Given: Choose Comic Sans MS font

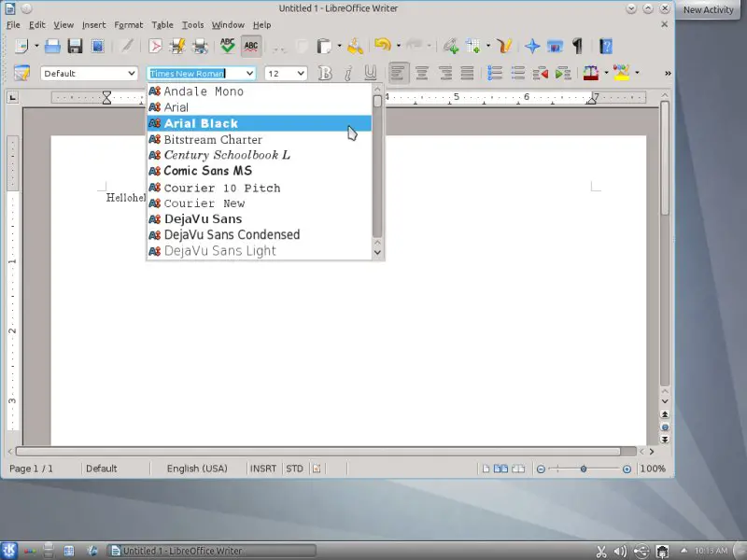Looking at the screenshot, I should click(x=260, y=171).
